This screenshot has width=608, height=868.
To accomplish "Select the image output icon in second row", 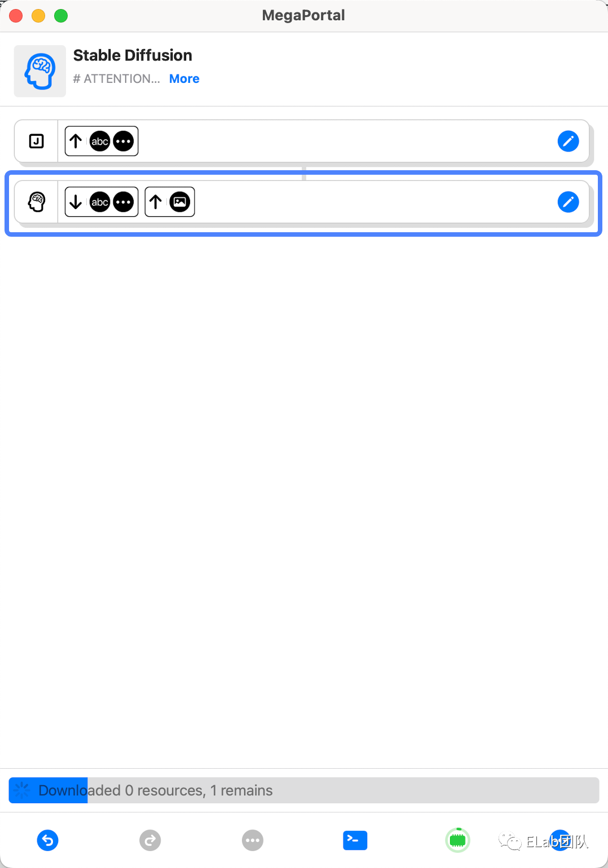I will 180,202.
